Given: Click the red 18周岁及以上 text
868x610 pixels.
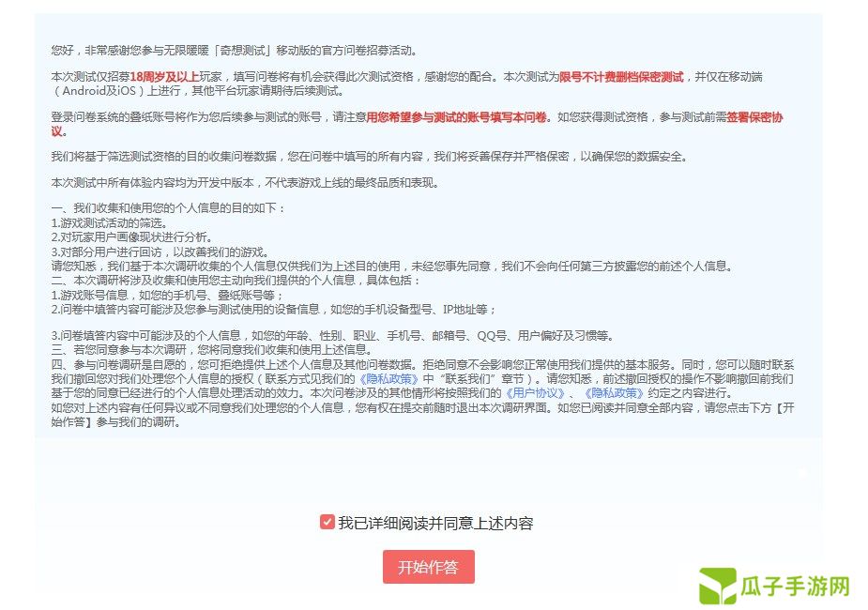Looking at the screenshot, I should pyautogui.click(x=164, y=77).
